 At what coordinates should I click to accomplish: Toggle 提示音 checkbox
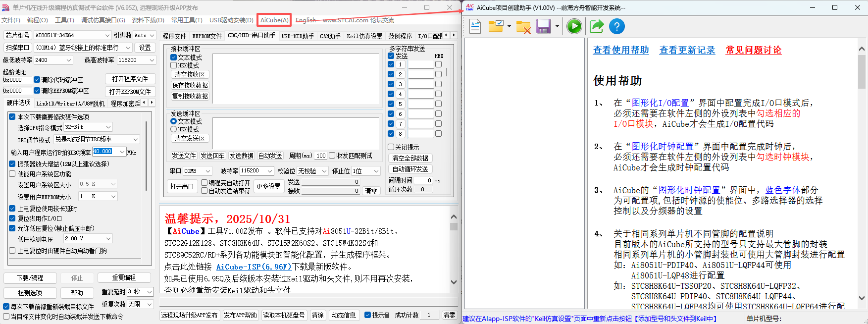click(x=368, y=315)
